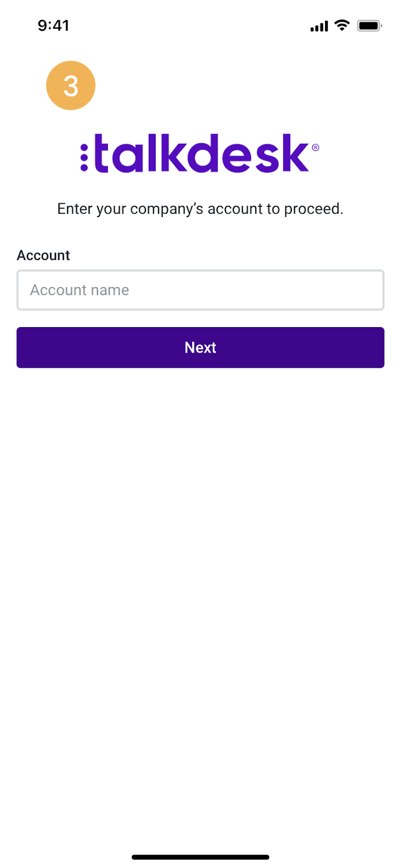
Task: Tap the battery indicator icon
Action: pos(370,25)
